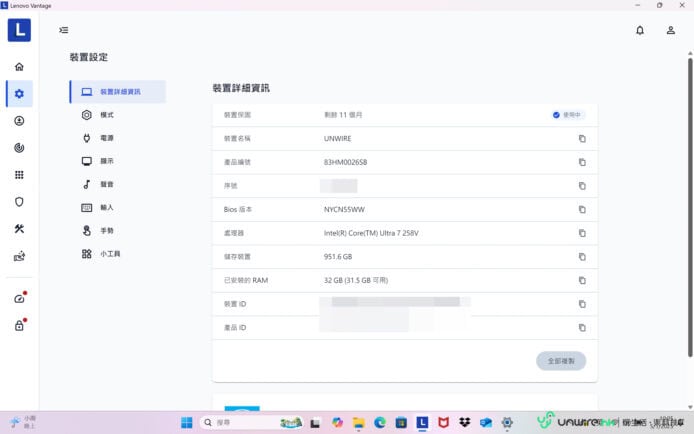Click Lenovo Vantage icon in taskbar
This screenshot has height=434, width=694.
point(422,423)
